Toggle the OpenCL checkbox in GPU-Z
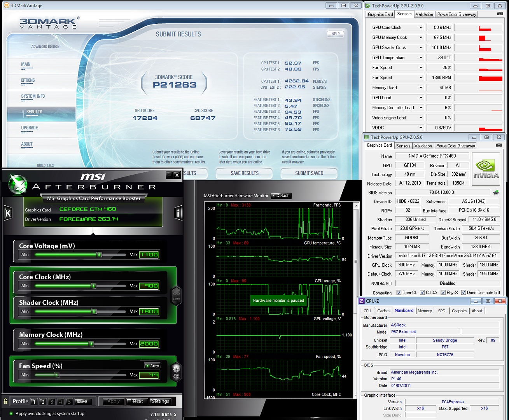 [x=399, y=292]
